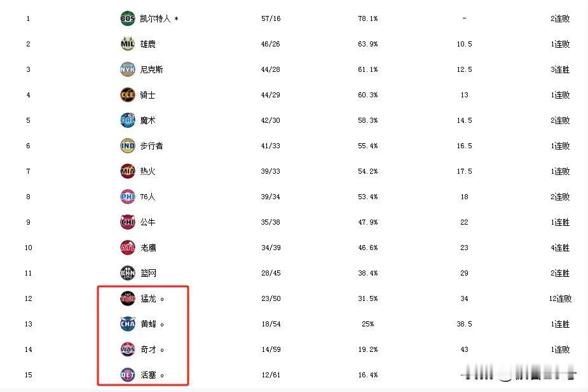Viewport: 588px width, 392px height.
Task: Click the Atlanta Hawks ATL logo
Action: [128, 248]
